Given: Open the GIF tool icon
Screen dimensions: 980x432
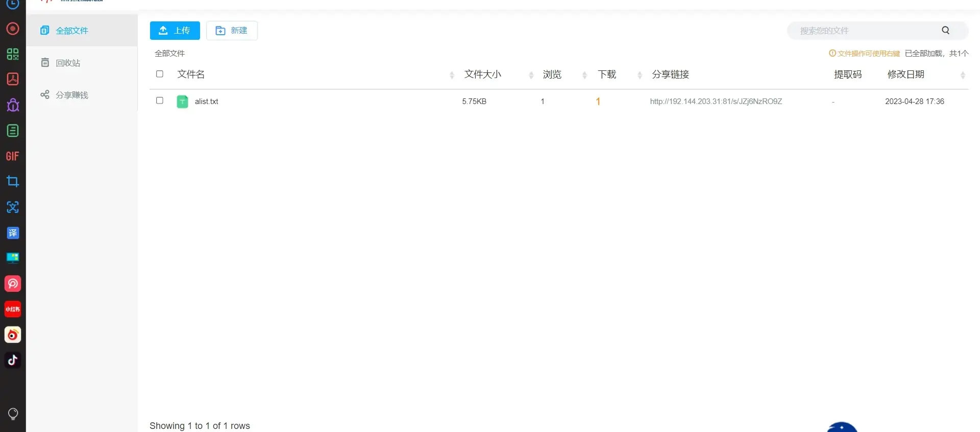Looking at the screenshot, I should 13,156.
